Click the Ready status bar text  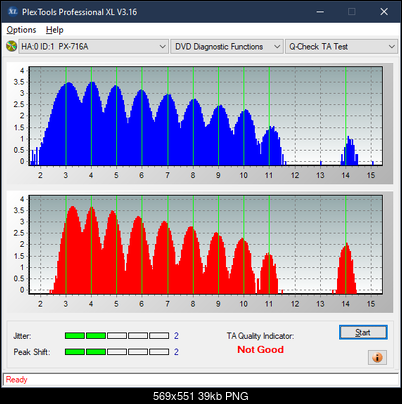point(17,380)
